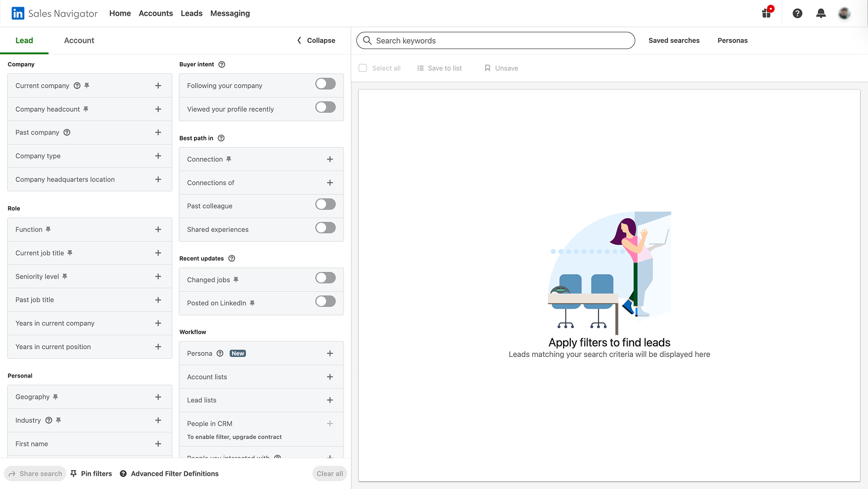The height and width of the screenshot is (489, 868).
Task: Click the Save to list icon
Action: [x=421, y=68]
